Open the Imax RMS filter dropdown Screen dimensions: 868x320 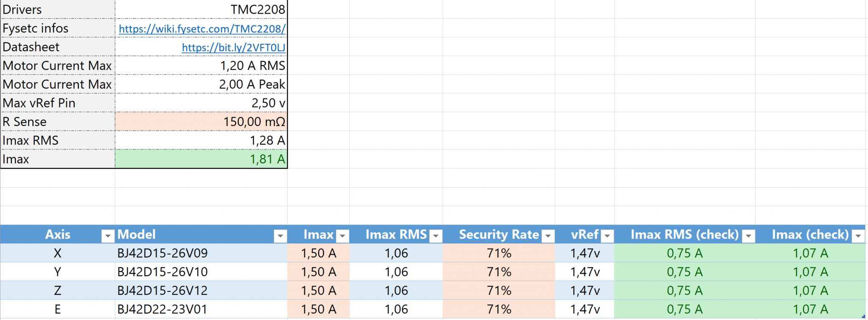(x=436, y=236)
